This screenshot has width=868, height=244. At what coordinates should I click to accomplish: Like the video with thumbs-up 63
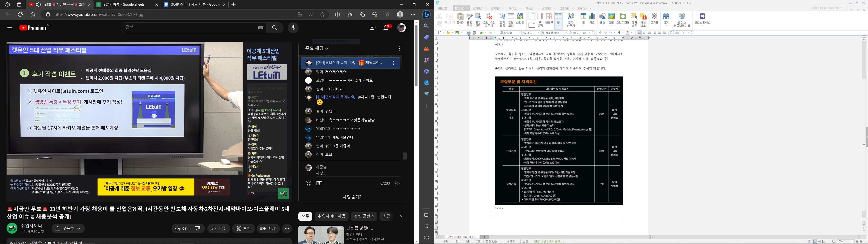click(181, 228)
